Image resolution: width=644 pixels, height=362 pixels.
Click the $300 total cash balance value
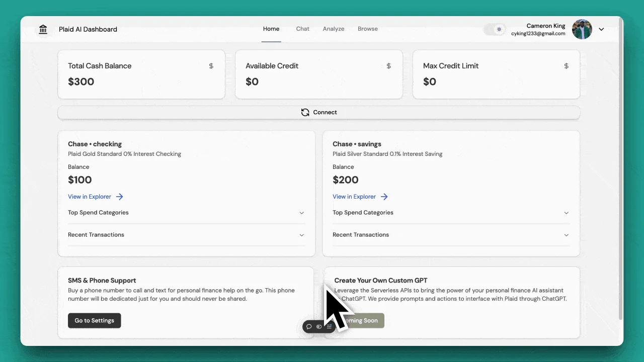(x=81, y=81)
